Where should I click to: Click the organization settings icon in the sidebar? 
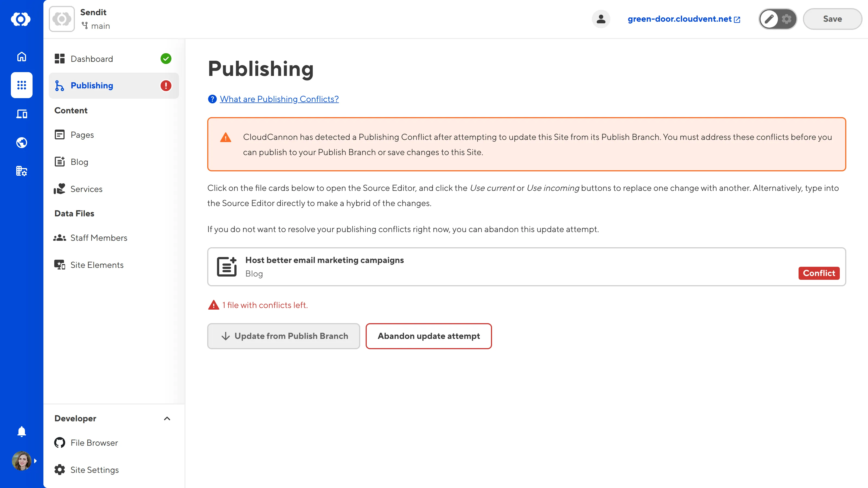(21, 171)
